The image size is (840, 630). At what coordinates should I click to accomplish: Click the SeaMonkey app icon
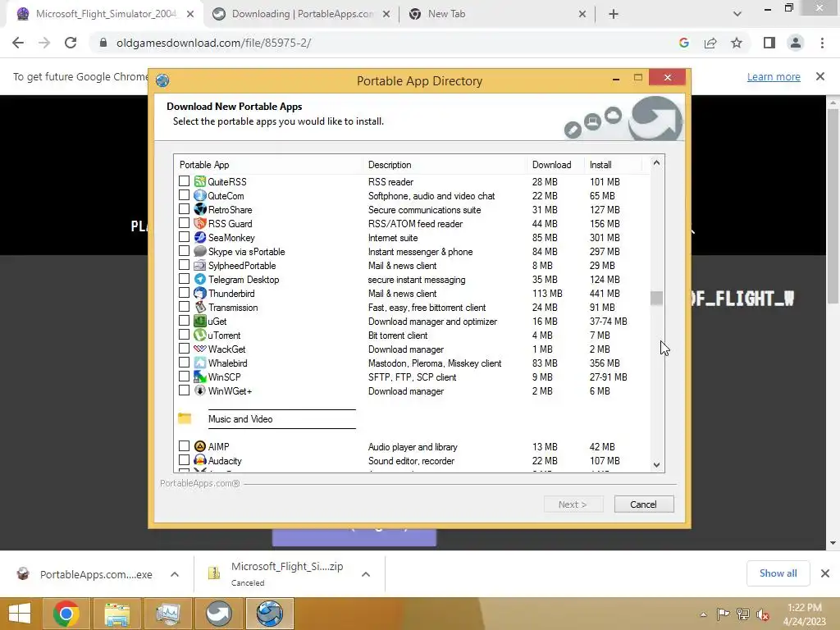click(200, 237)
